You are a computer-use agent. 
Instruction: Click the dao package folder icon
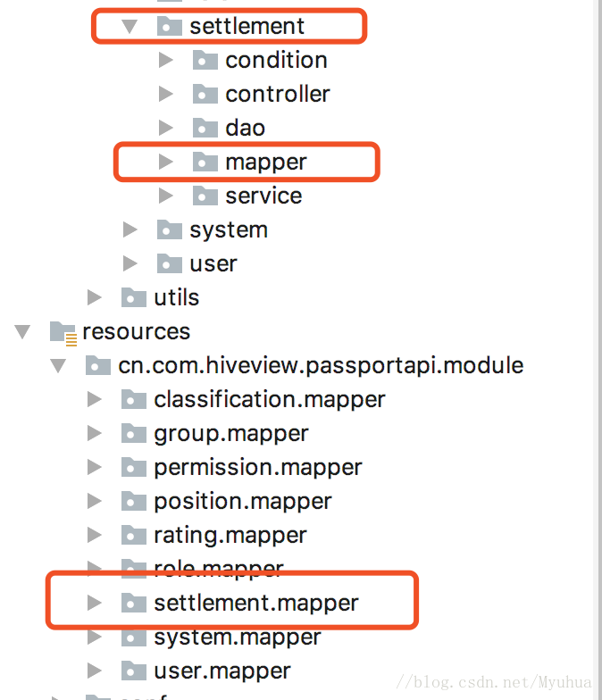pos(205,128)
